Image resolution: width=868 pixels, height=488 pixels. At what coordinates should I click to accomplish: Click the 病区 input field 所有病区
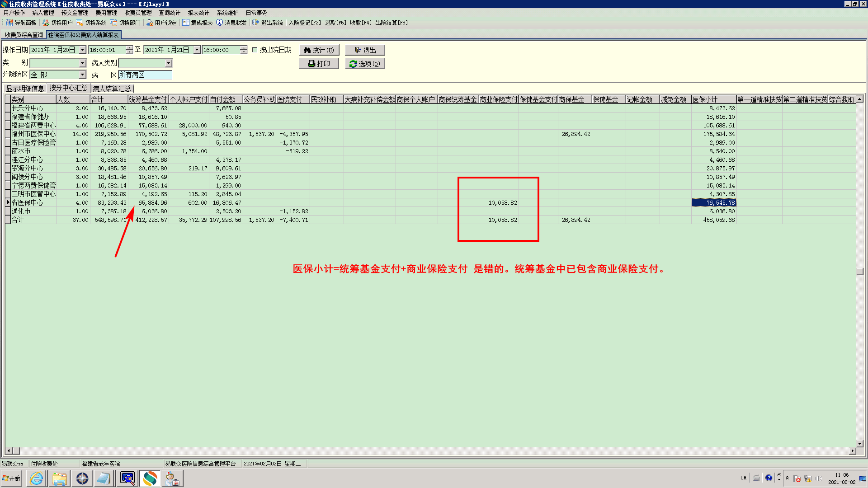tap(145, 75)
